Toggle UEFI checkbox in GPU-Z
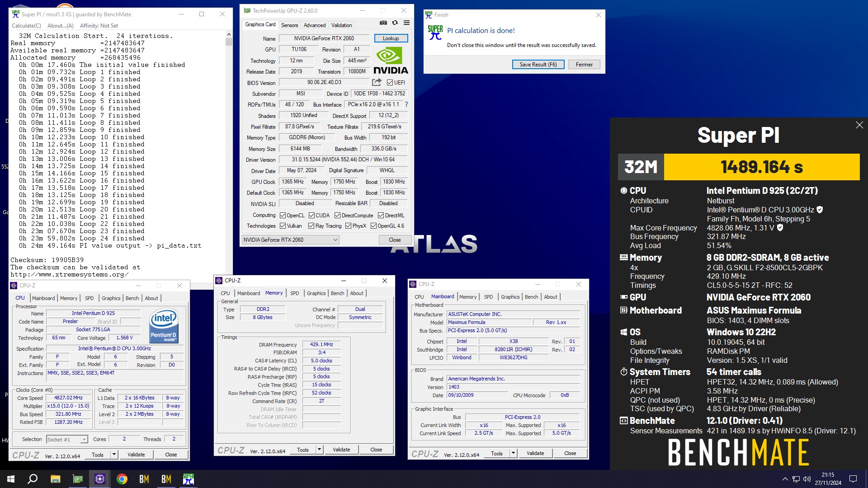The width and height of the screenshot is (868, 488). [x=390, y=82]
